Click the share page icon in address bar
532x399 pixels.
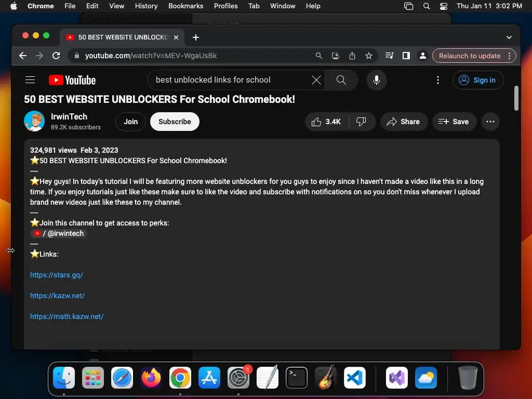(x=352, y=56)
